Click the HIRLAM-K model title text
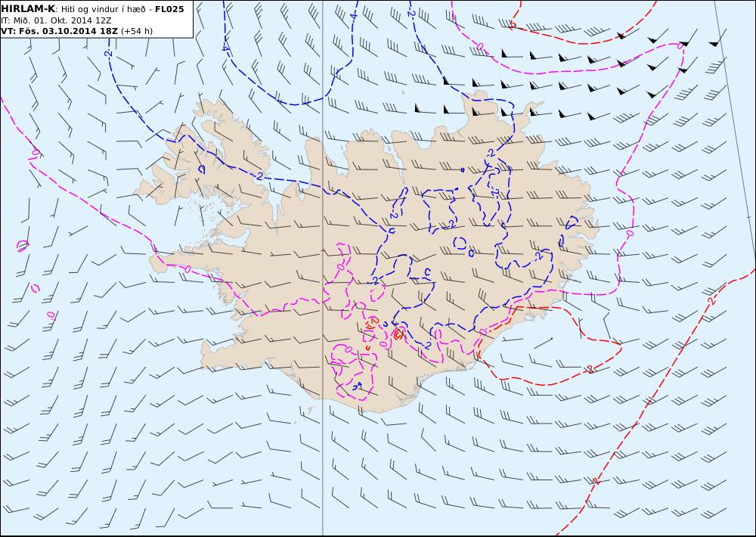Screen dimensions: 756x537 29,9
